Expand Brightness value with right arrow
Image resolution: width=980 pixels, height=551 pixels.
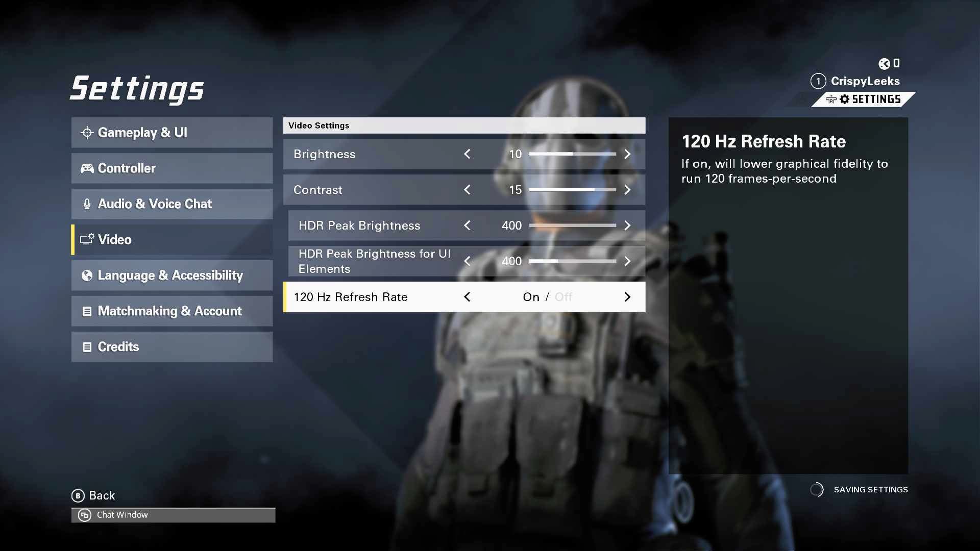pos(627,154)
